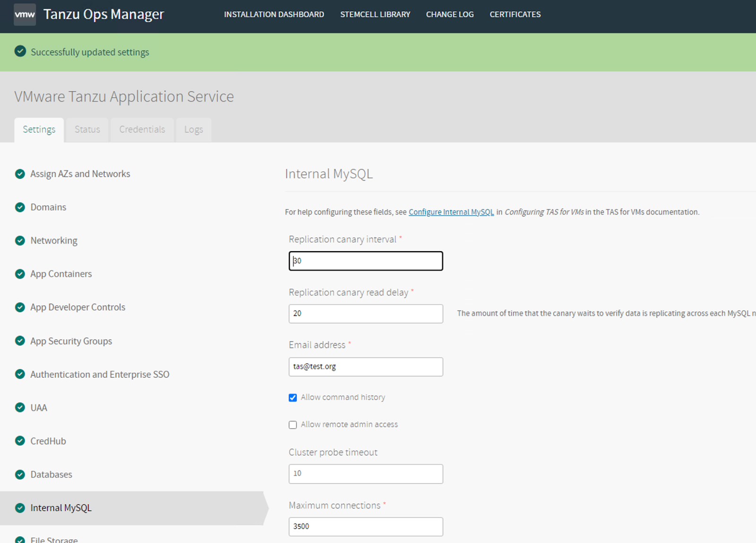
Task: Click checkmark icon beside UAA
Action: click(20, 407)
